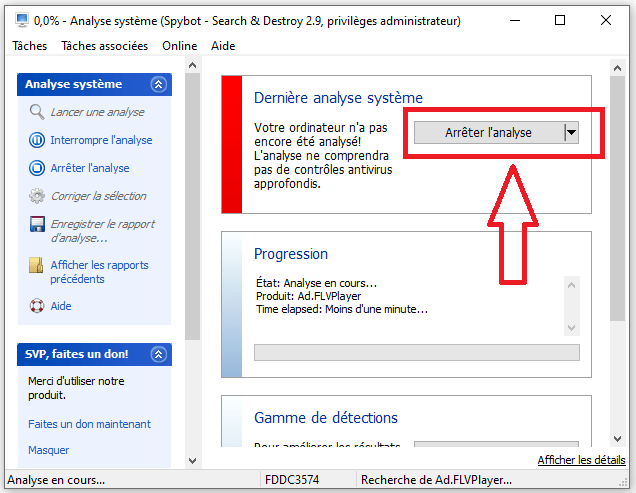Click main pane scrollbar down arrow
The height and width of the screenshot is (493, 636).
point(617,439)
